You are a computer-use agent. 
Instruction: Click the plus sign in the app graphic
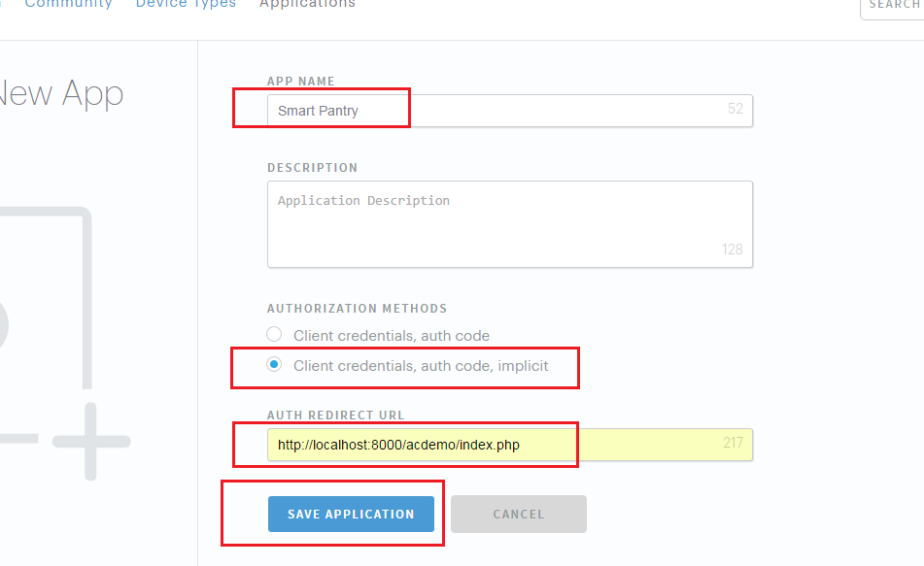pyautogui.click(x=90, y=442)
